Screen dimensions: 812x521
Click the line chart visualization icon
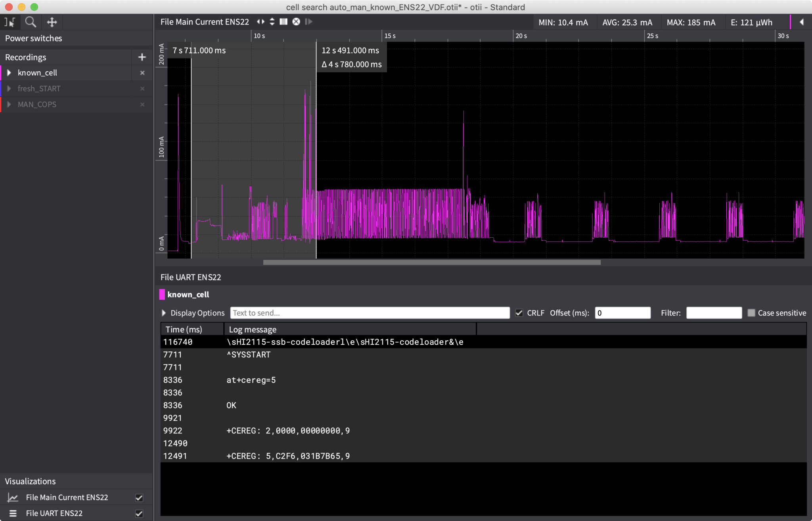(13, 498)
